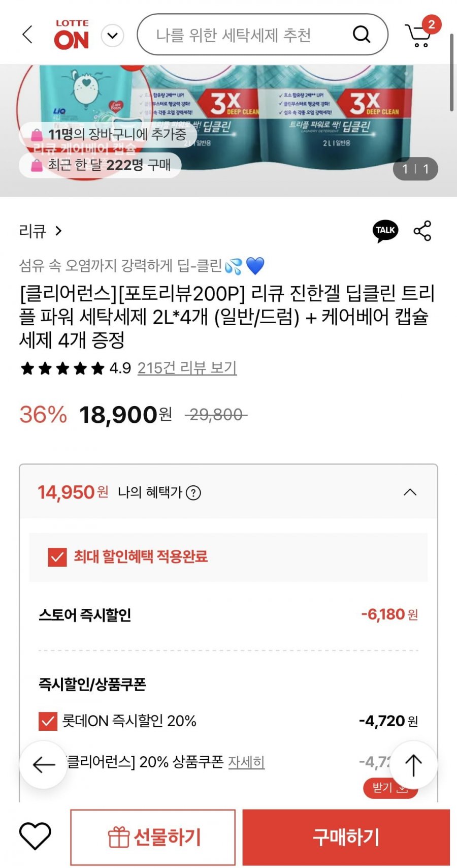
Task: Open help for 나의 혜택가
Action: point(193,492)
